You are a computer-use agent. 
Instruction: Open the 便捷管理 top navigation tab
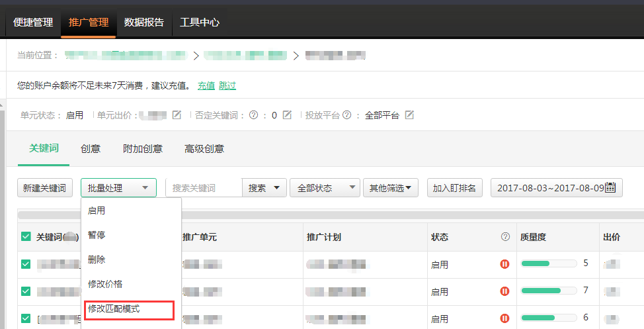coord(33,23)
